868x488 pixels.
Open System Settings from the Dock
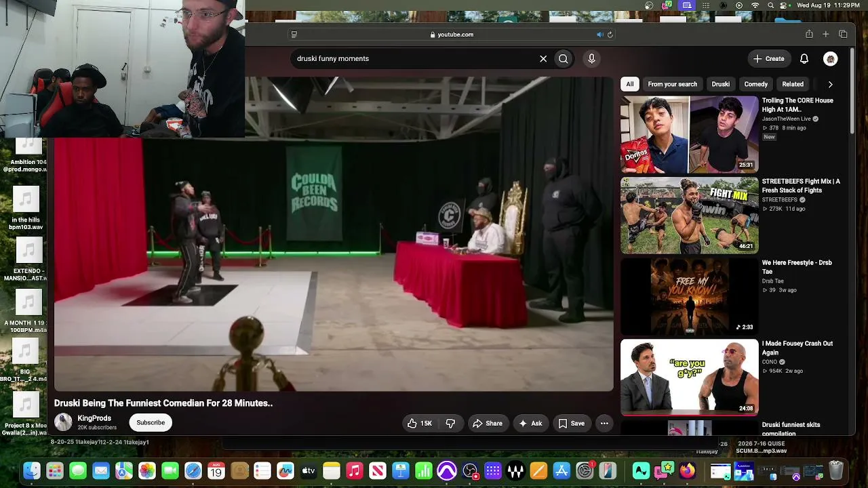click(585, 470)
